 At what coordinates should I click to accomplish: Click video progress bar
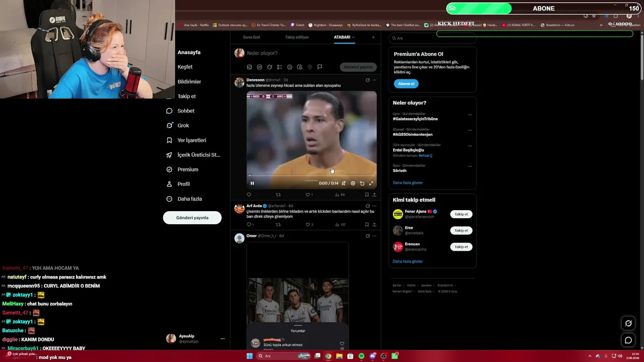[311, 176]
